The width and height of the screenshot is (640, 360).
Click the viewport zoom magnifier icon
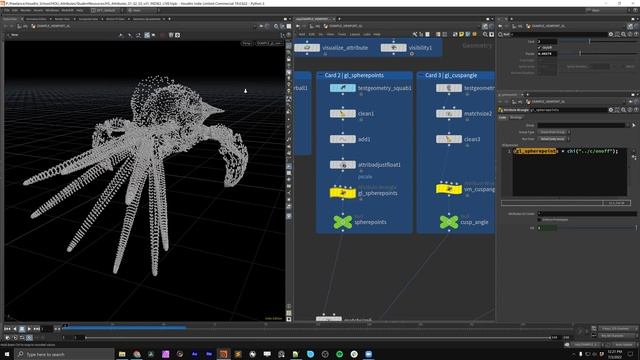(x=276, y=26)
